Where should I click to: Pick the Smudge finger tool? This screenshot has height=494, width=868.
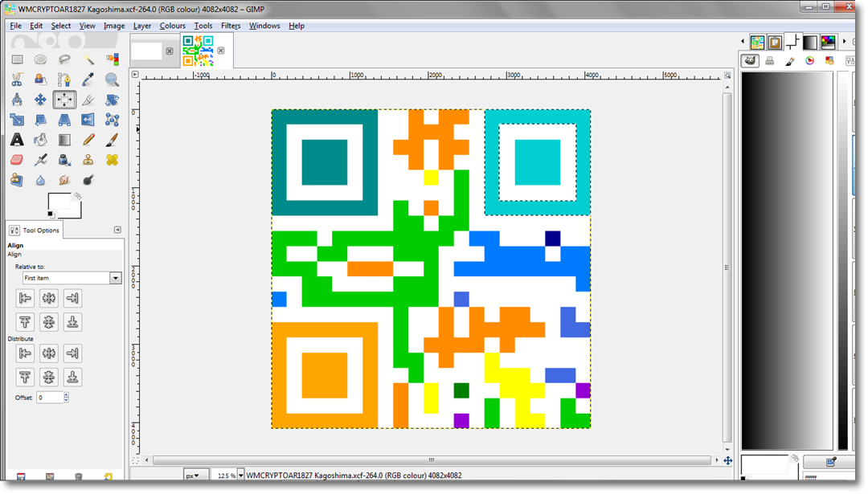(64, 180)
